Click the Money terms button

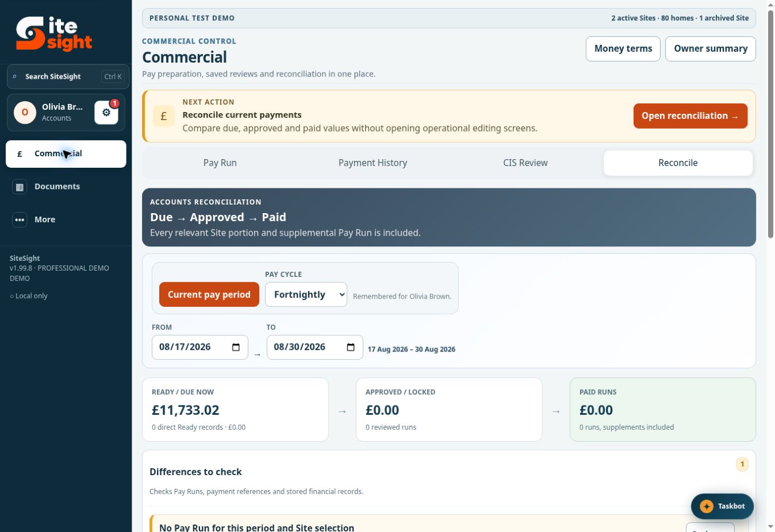coord(623,49)
